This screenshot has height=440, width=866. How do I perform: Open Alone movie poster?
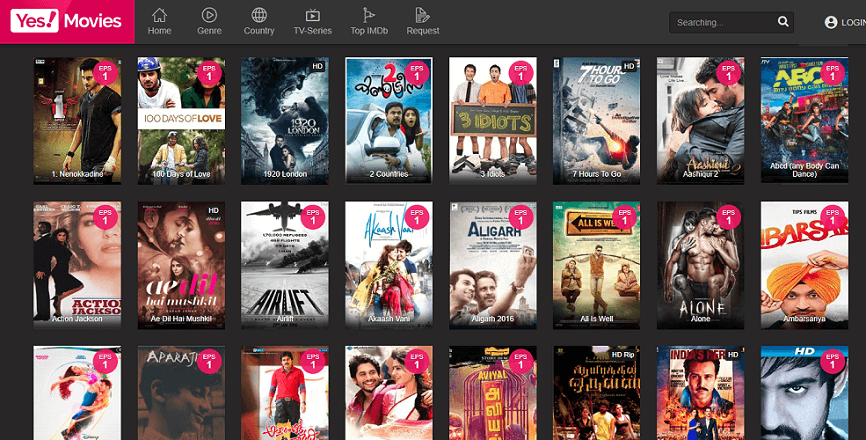point(700,265)
